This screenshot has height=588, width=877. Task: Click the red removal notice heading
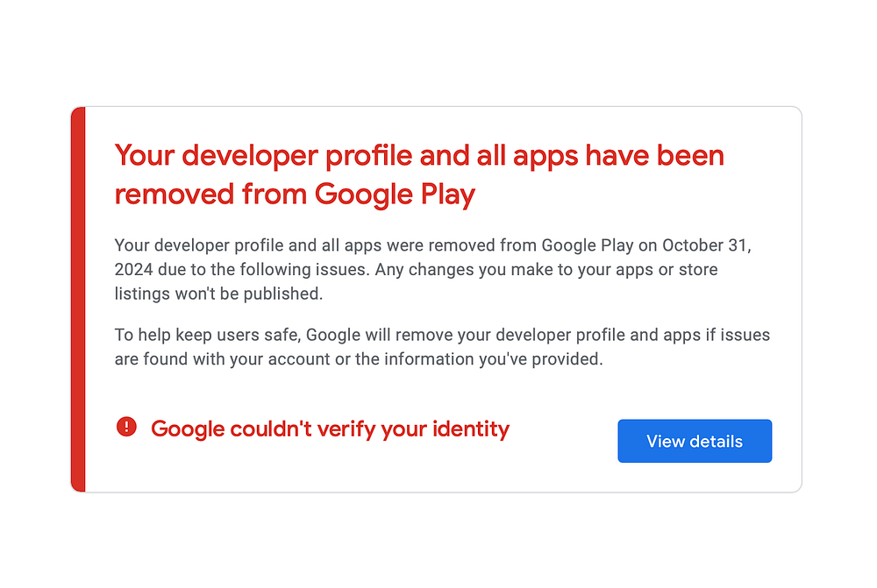[419, 174]
